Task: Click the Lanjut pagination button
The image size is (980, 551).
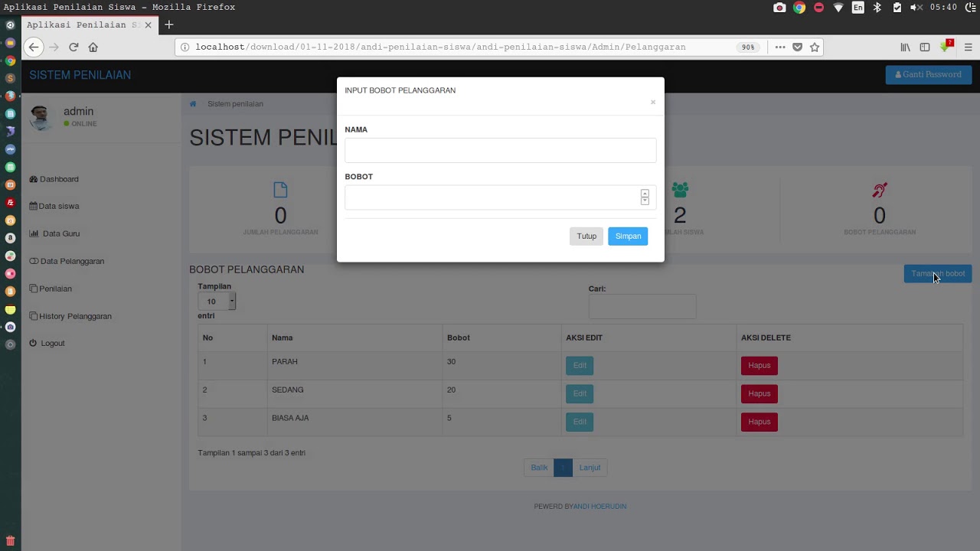Action: tap(590, 468)
